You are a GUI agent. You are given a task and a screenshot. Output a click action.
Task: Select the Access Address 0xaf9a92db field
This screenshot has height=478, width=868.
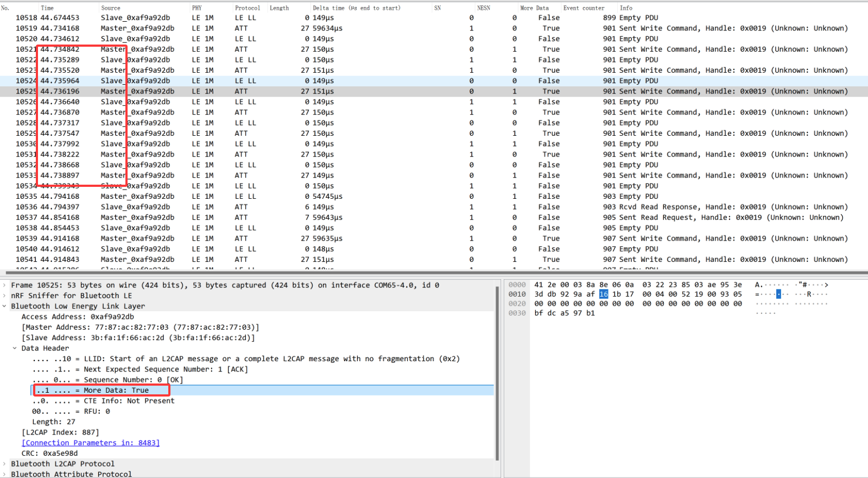(77, 317)
